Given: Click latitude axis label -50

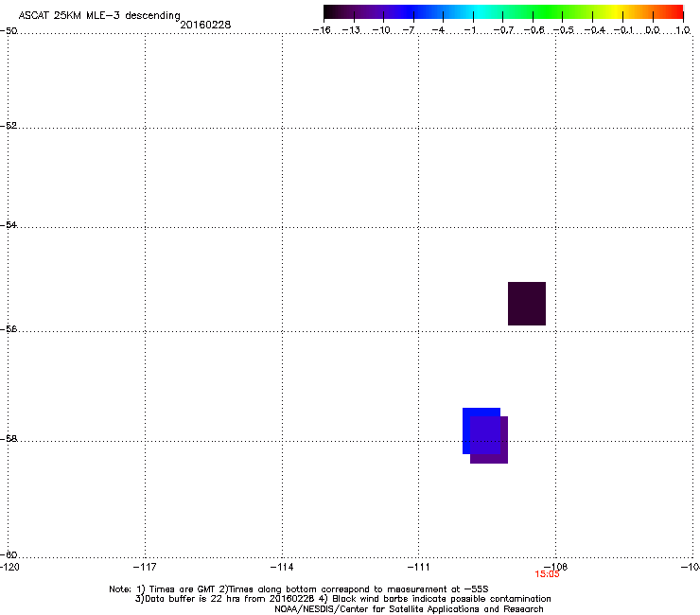Looking at the screenshot, I should (x=9, y=31).
